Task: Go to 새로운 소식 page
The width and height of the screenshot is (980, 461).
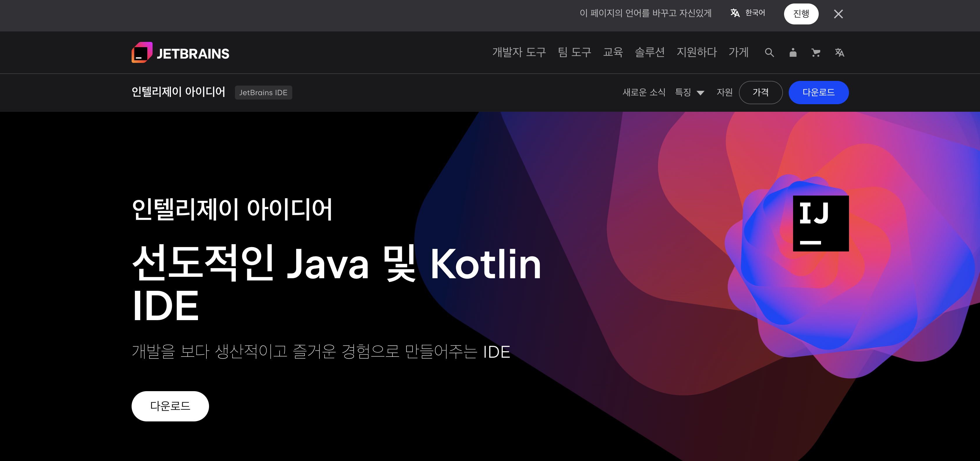Action: coord(644,93)
